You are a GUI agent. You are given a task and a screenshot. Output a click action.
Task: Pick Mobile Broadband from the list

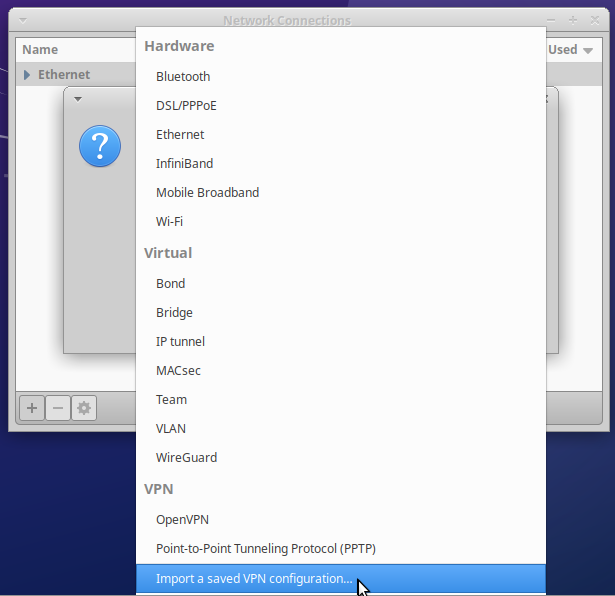tap(207, 193)
